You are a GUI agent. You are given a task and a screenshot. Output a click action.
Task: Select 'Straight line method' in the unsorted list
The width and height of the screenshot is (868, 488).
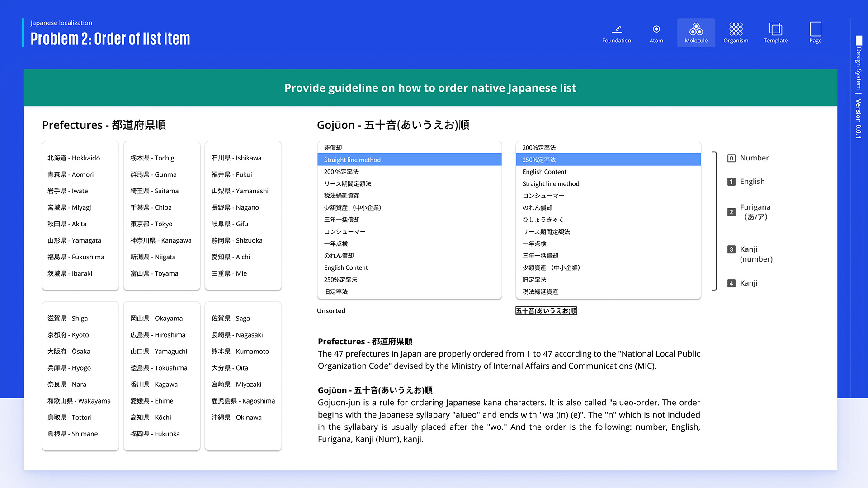[410, 160]
